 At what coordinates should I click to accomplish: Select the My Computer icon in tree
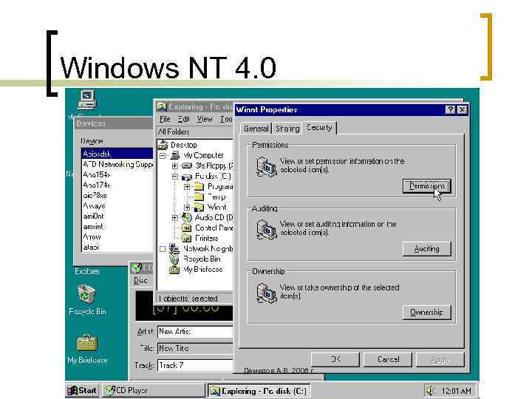click(x=175, y=155)
